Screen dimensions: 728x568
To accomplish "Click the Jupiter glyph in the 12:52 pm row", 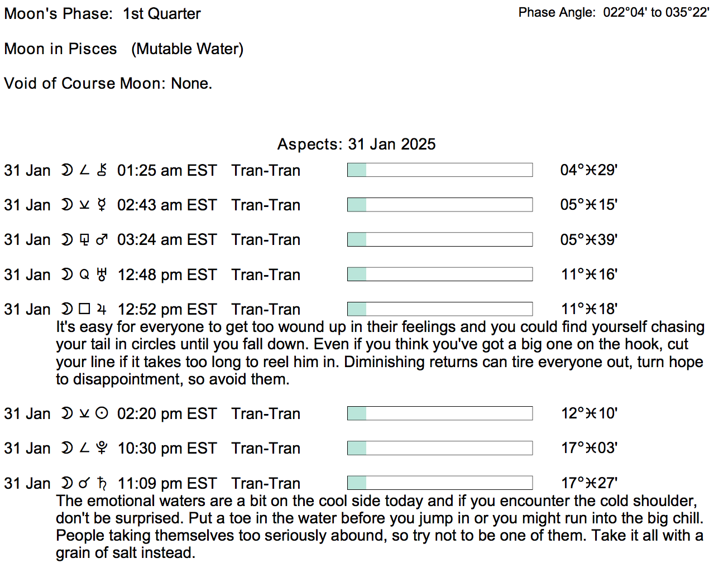I will [x=102, y=309].
